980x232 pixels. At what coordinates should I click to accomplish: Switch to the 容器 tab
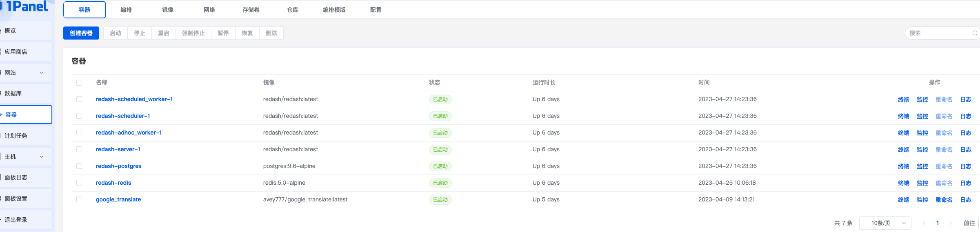(x=84, y=10)
